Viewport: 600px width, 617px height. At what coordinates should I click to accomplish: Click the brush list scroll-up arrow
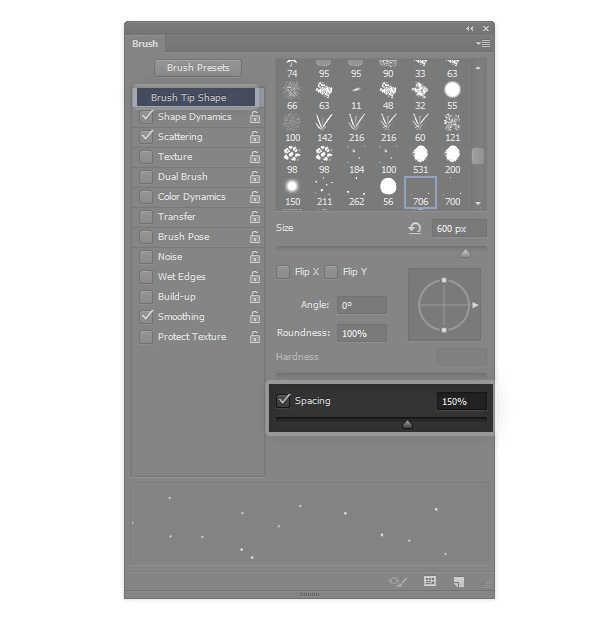pos(478,68)
